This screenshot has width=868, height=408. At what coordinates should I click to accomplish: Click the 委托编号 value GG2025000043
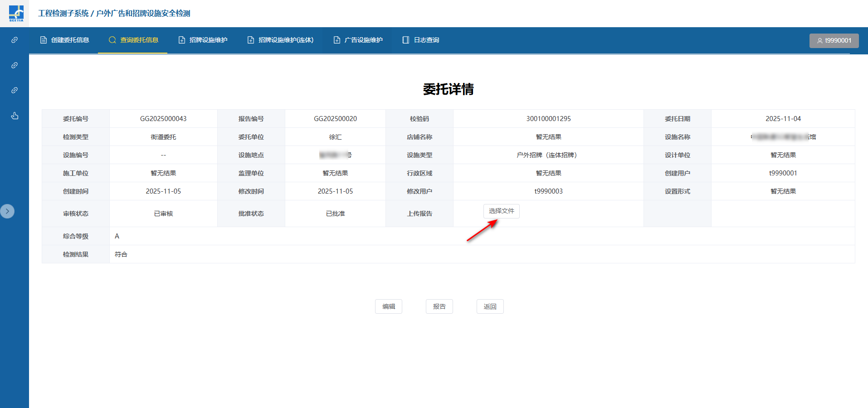click(x=163, y=119)
